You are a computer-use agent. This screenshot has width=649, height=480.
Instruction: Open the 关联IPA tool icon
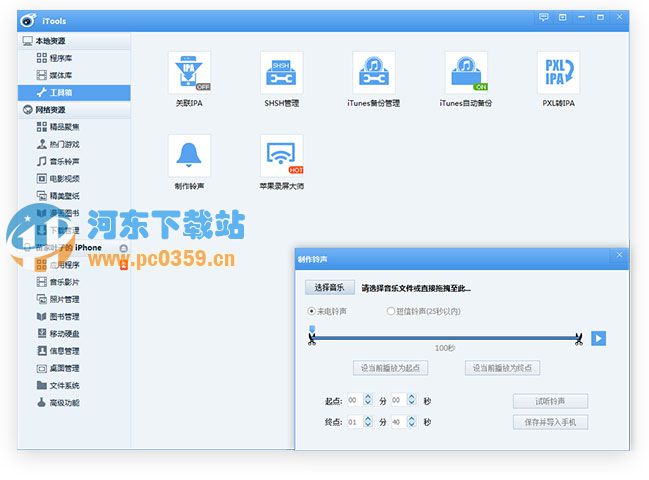click(x=189, y=72)
